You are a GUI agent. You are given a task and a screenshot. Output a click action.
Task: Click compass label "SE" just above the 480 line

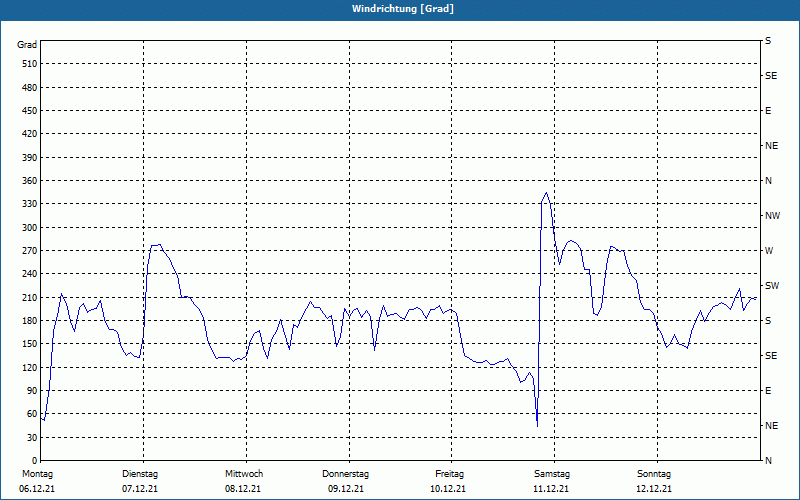771,76
